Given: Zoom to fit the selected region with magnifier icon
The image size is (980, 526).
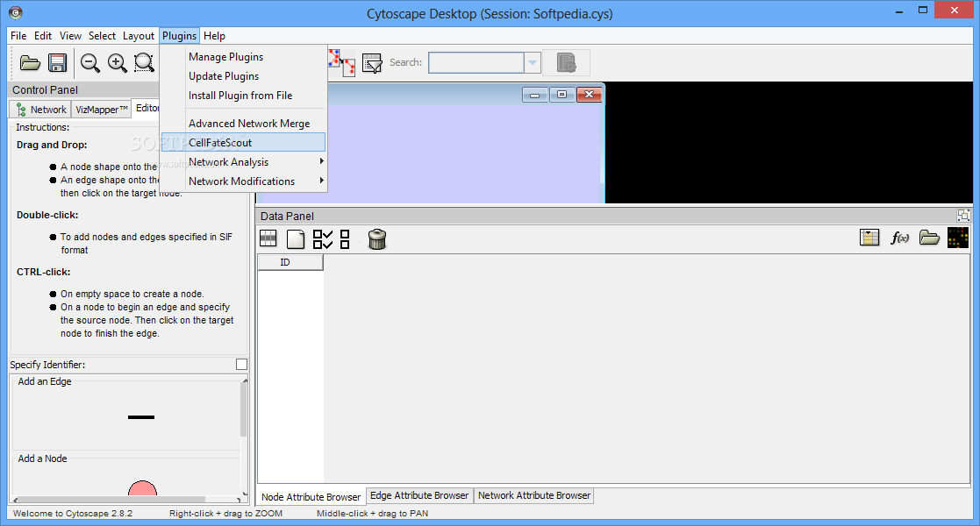Looking at the screenshot, I should [144, 62].
